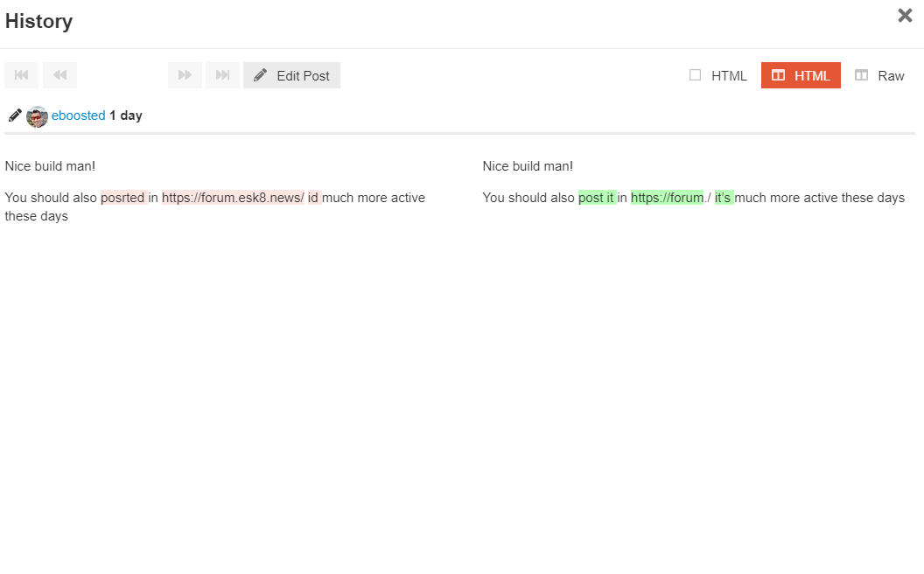This screenshot has height=574, width=924.
Task: Click eboosted's avatar picture
Action: pyautogui.click(x=37, y=116)
